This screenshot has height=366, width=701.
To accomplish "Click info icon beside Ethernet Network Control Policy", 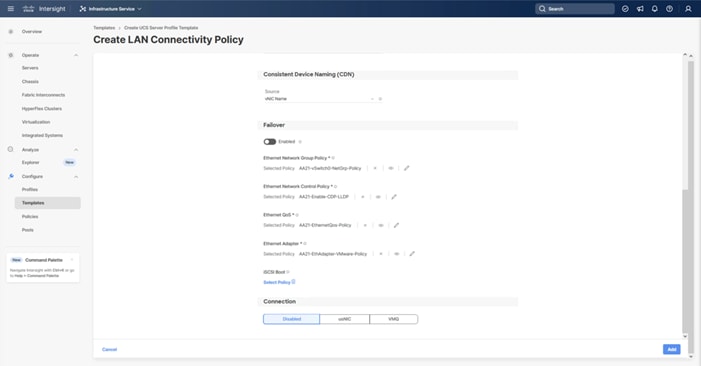I will coord(336,186).
